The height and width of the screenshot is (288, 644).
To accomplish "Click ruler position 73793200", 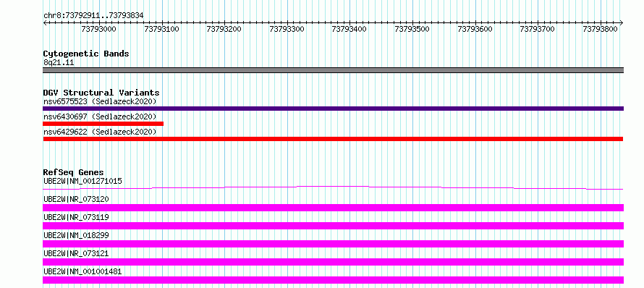I will pyautogui.click(x=224, y=29).
